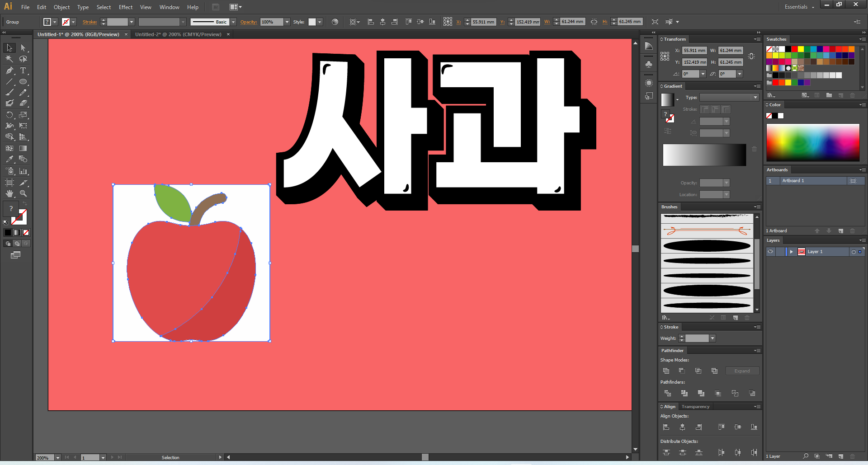Select the Artboard tool
Screen dimensions: 868x465
9,183
